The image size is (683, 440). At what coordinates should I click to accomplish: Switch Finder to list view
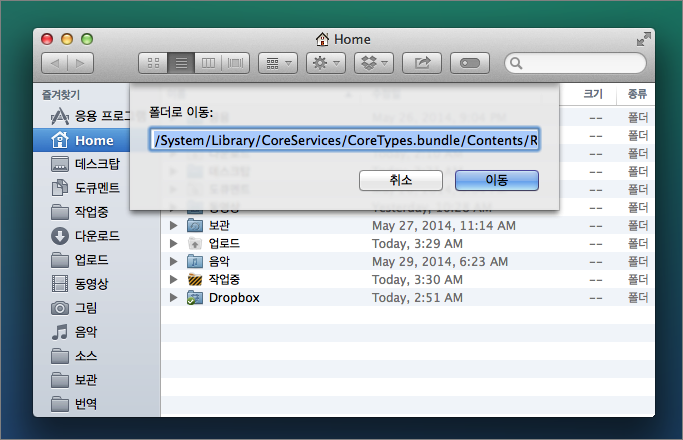(181, 64)
